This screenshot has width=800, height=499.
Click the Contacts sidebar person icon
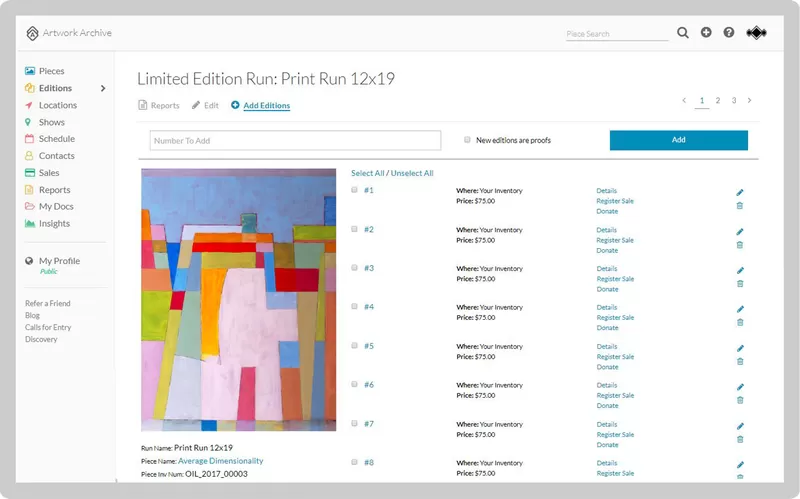(x=29, y=156)
